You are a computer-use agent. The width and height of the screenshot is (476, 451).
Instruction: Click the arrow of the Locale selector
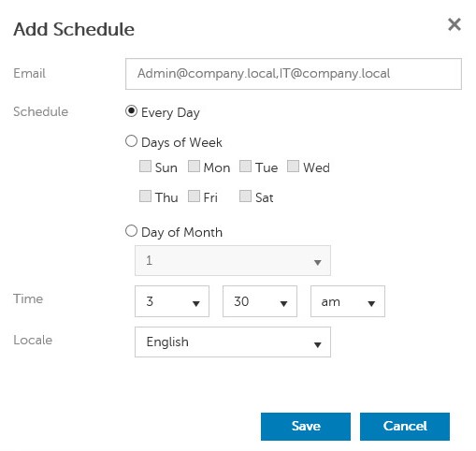coord(317,345)
